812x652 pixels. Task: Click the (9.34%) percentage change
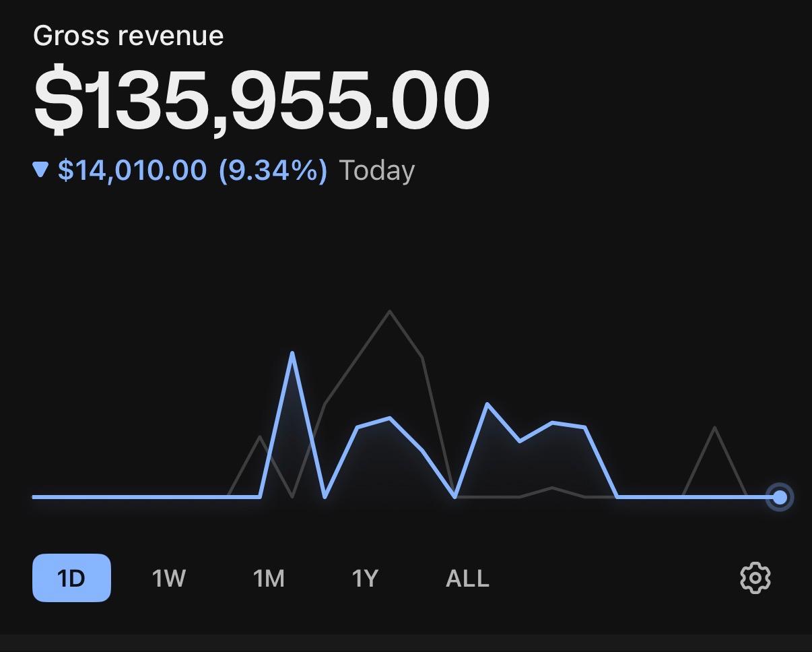273,170
